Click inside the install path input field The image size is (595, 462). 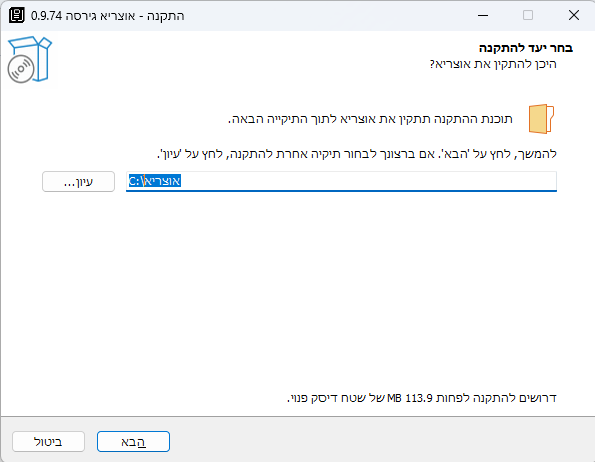(341, 181)
